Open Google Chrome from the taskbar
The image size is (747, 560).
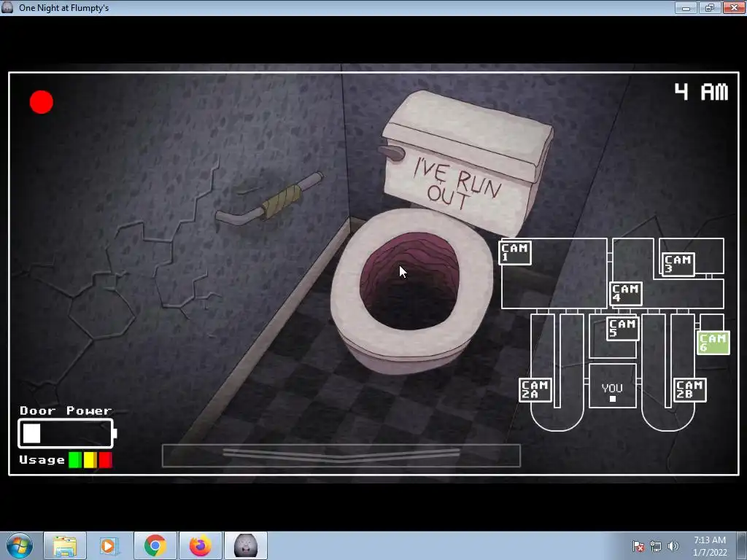pyautogui.click(x=155, y=545)
